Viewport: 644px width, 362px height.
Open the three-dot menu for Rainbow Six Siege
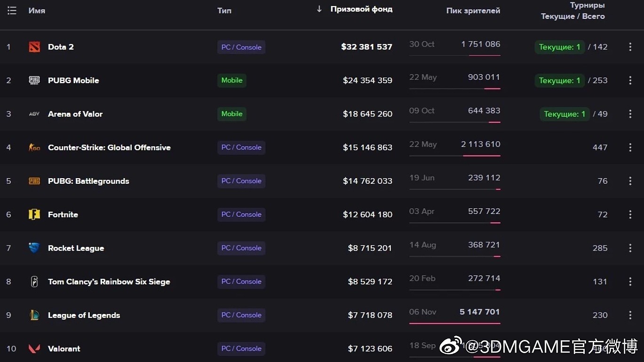tap(630, 282)
